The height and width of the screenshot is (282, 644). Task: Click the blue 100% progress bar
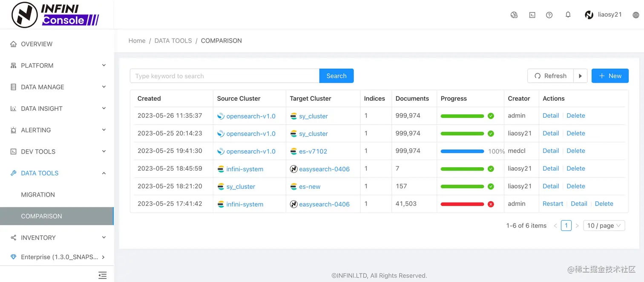[462, 151]
